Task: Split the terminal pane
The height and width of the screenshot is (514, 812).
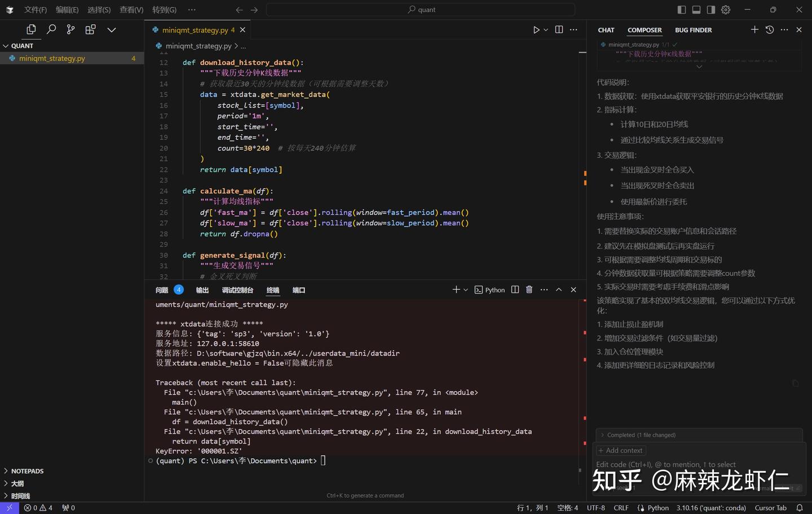Action: 515,290
